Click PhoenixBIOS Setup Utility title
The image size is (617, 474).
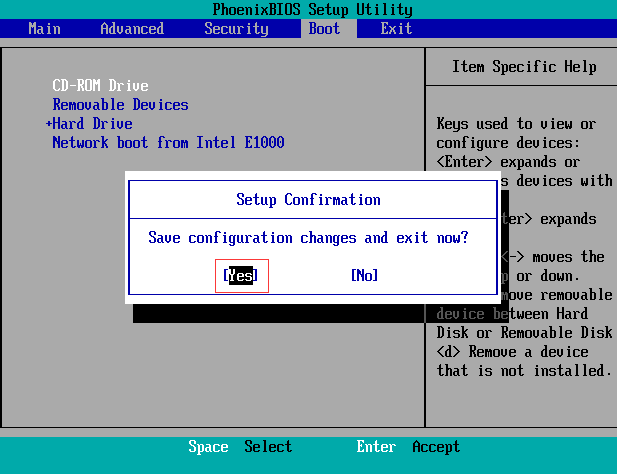coord(313,9)
